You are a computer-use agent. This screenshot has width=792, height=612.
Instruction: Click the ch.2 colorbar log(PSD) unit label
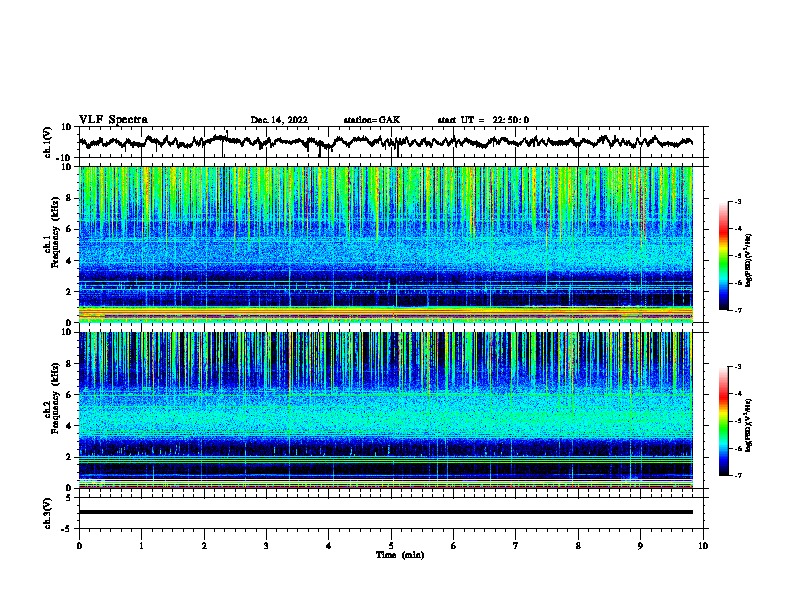tap(748, 425)
